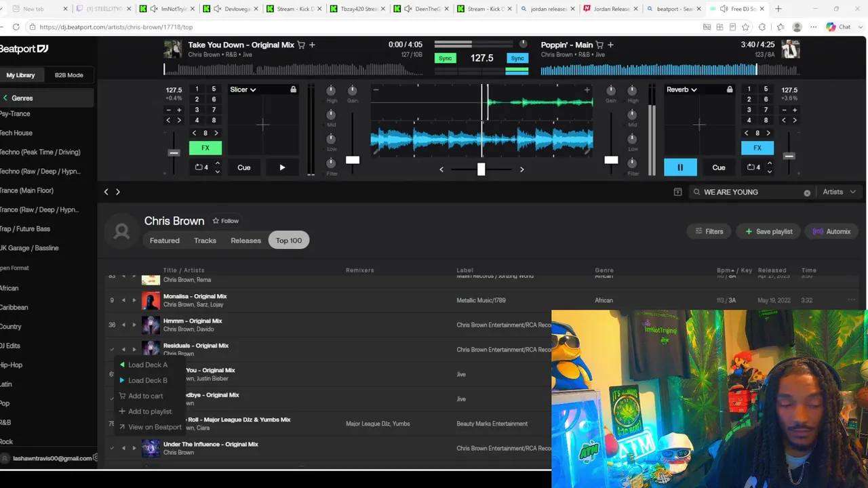Click deck A channel volume fader handle
The image size is (868, 488).
point(353,160)
